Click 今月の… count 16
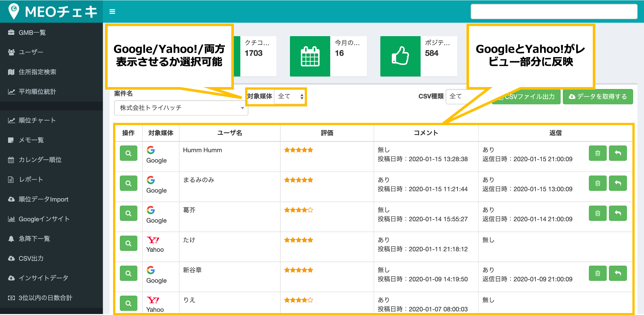644x315 pixels. click(x=339, y=53)
